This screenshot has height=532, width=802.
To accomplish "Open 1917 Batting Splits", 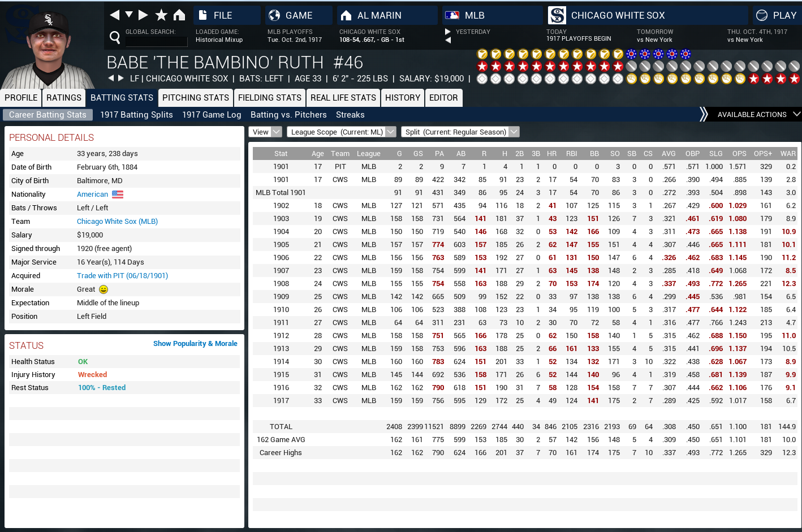I will tap(136, 115).
